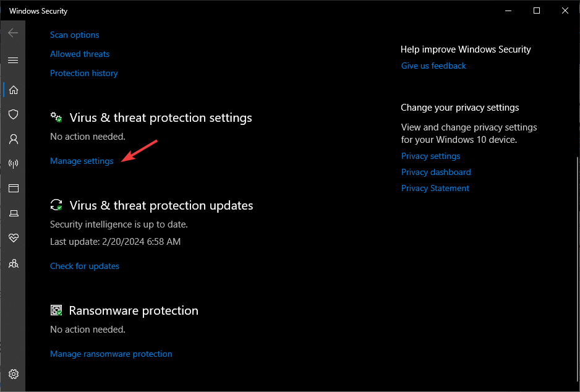Viewport: 580px width, 392px height.
Task: Open App & browser control icon
Action: tap(13, 188)
